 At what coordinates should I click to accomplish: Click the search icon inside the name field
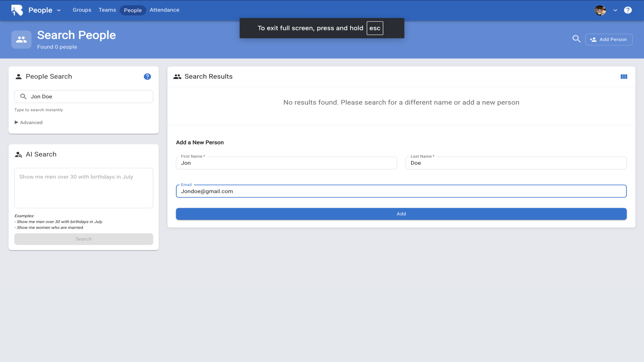point(23,97)
